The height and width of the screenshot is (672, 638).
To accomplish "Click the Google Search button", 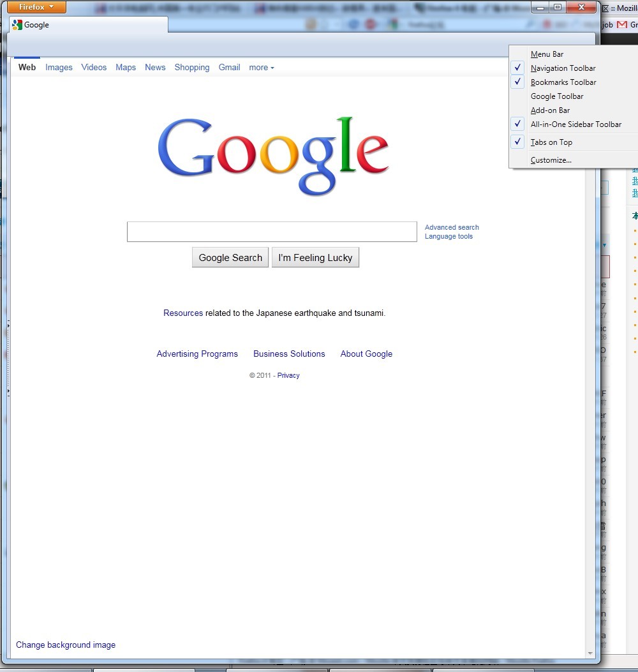I will (x=230, y=258).
